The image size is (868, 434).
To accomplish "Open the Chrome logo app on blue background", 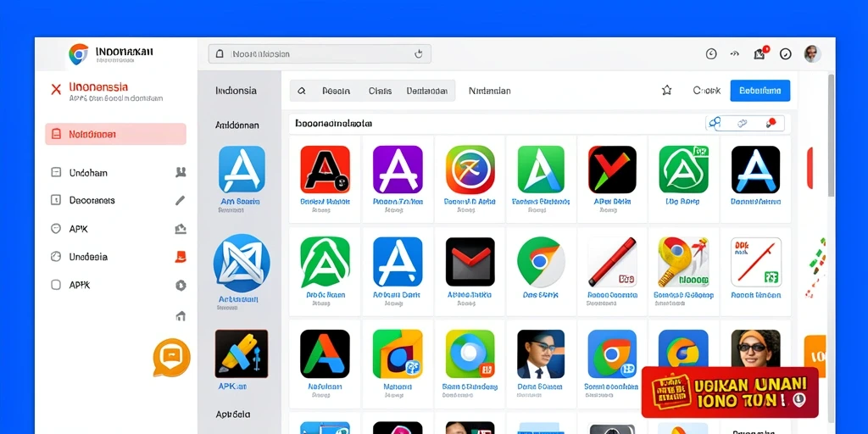I will pyautogui.click(x=612, y=353).
